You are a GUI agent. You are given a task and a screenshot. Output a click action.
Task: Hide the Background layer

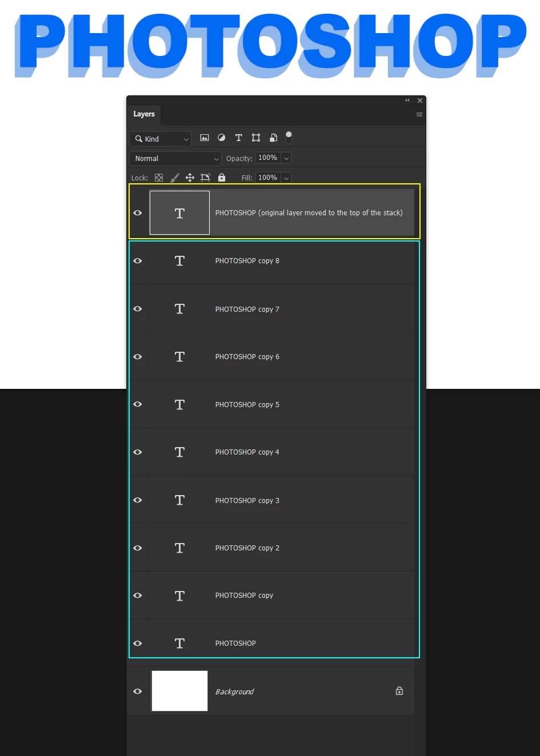pyautogui.click(x=138, y=691)
